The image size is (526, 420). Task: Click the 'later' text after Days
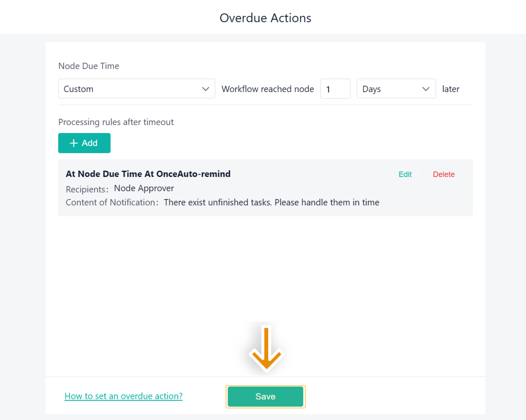pyautogui.click(x=451, y=89)
